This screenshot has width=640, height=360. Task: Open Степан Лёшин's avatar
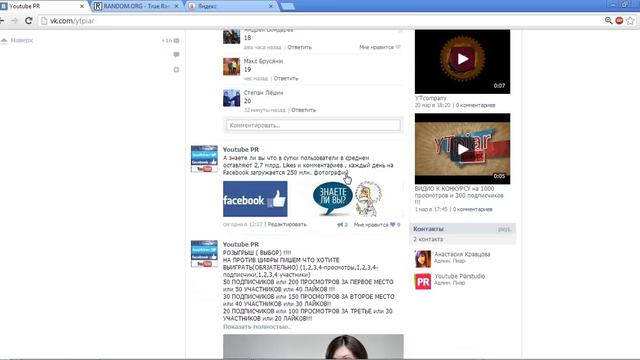(x=231, y=98)
